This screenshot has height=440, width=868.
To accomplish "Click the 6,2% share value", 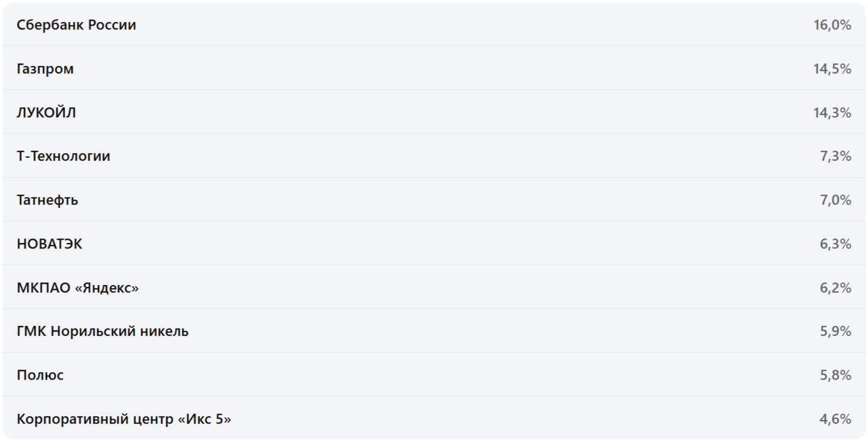I will point(835,288).
